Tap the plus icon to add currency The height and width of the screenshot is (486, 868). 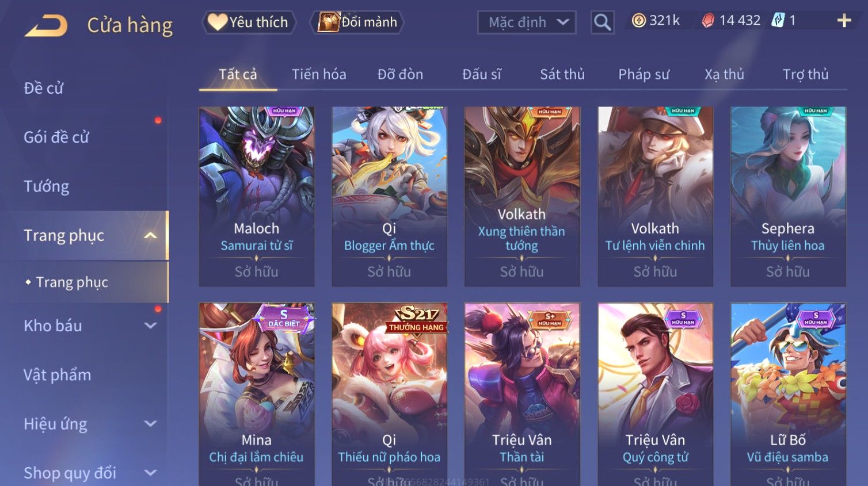844,21
